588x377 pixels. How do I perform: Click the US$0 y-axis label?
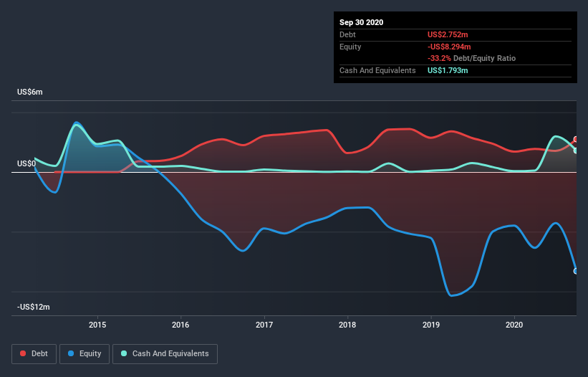(x=26, y=163)
